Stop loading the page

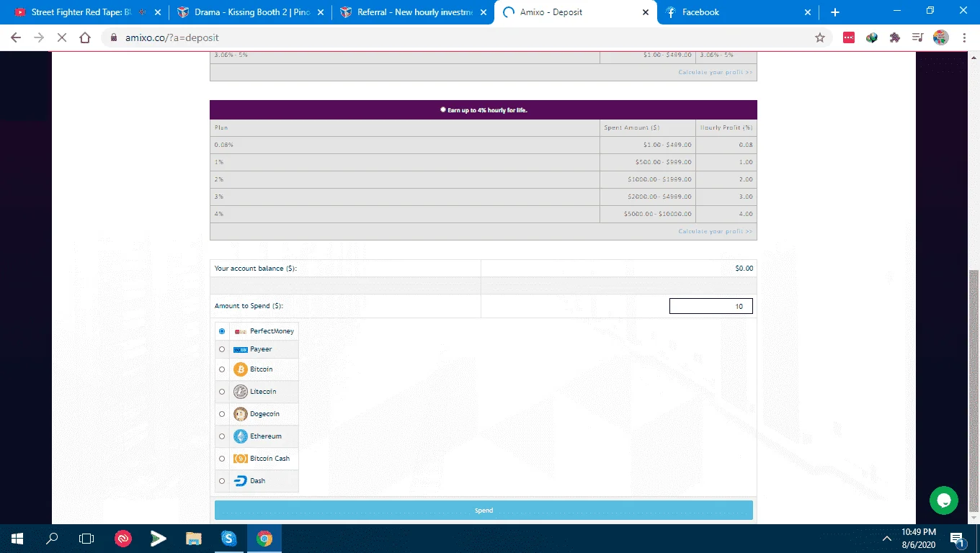point(62,37)
